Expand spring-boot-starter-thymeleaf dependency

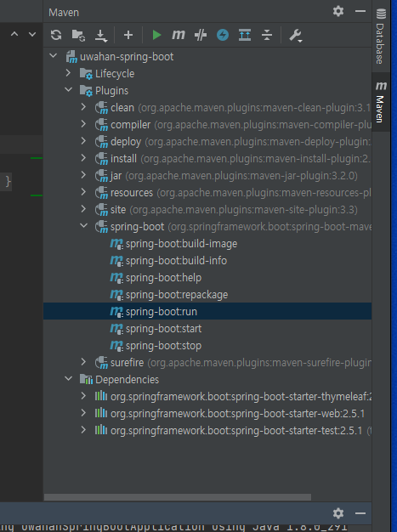83,396
